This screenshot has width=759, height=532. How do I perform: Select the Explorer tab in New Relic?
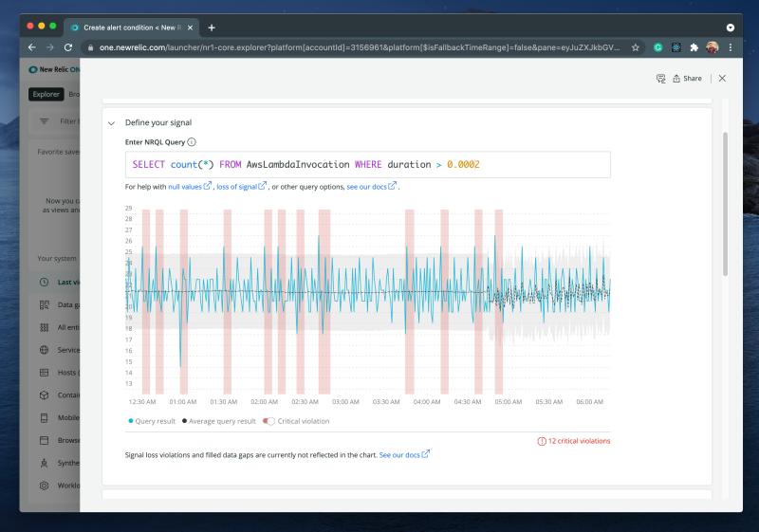(x=46, y=94)
